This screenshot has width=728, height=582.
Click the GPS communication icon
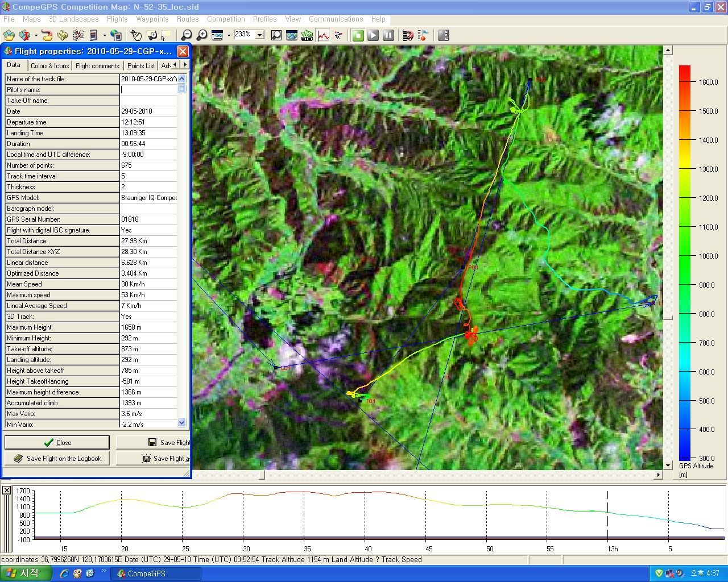[444, 35]
